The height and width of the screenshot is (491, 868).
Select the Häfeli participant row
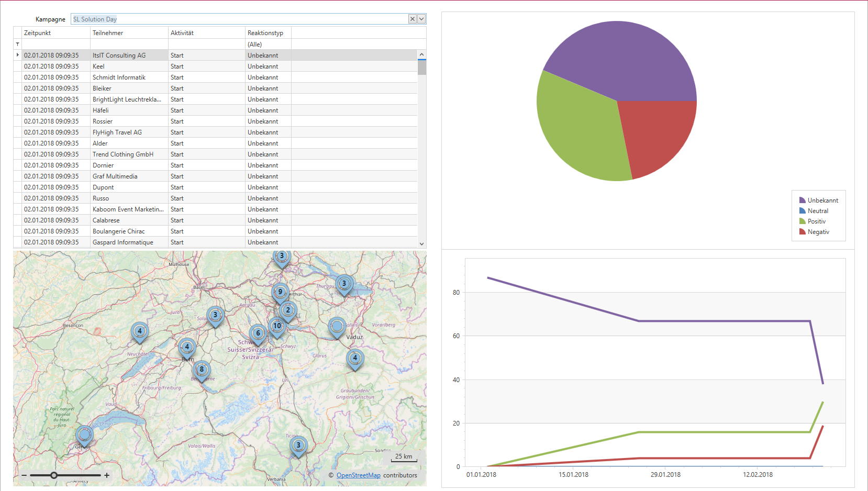tap(215, 110)
